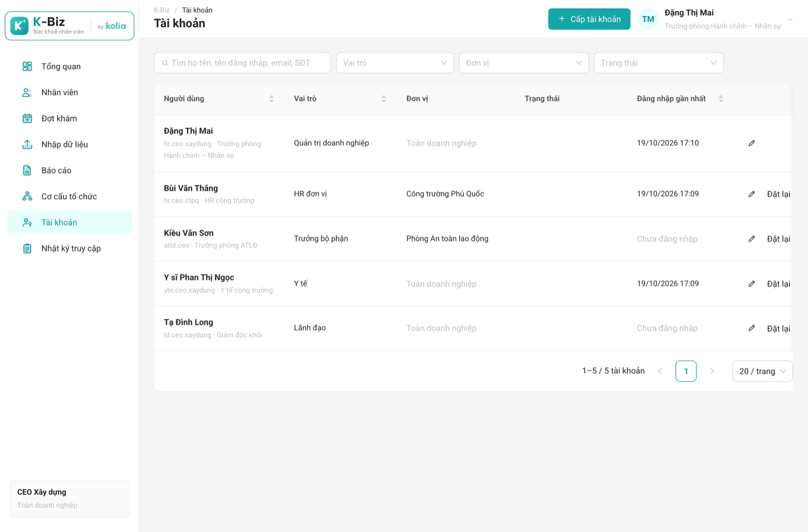Image resolution: width=808 pixels, height=532 pixels.
Task: Expand the user profile menu chevron
Action: tap(790, 20)
